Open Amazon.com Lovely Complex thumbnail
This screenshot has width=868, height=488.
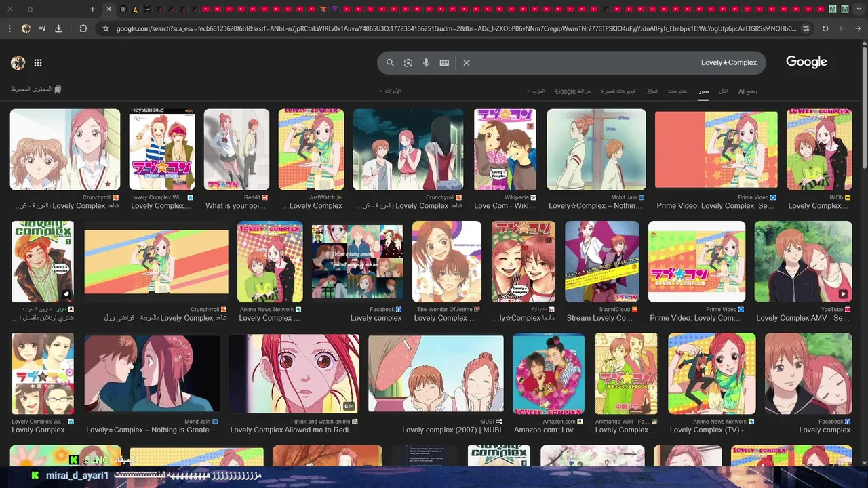(549, 373)
